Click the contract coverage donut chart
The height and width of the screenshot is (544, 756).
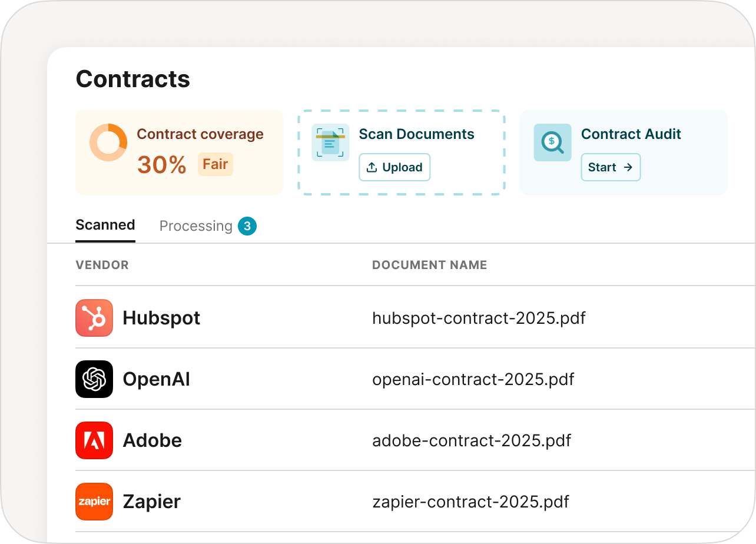(108, 142)
